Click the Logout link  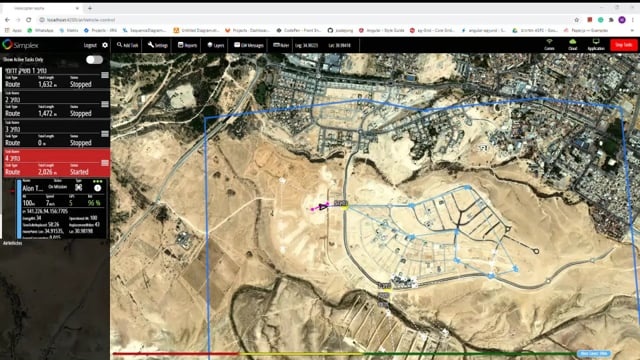90,45
